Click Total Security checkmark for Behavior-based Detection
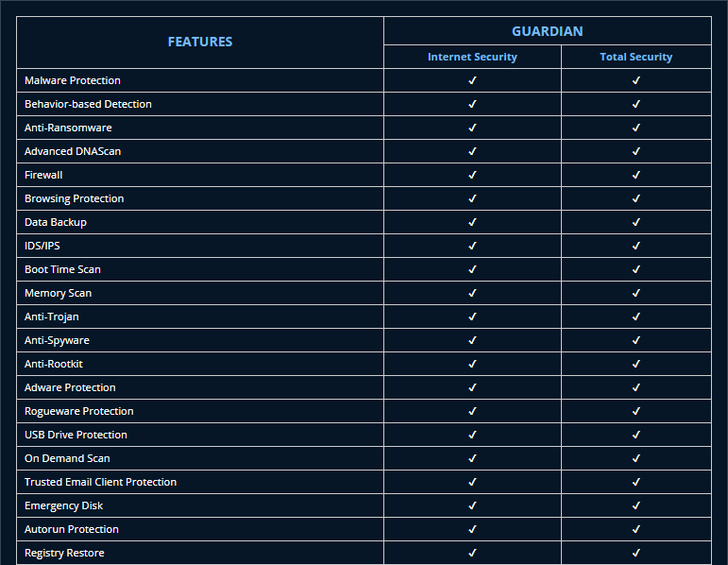Screen dimensions: 728x565 tap(636, 104)
